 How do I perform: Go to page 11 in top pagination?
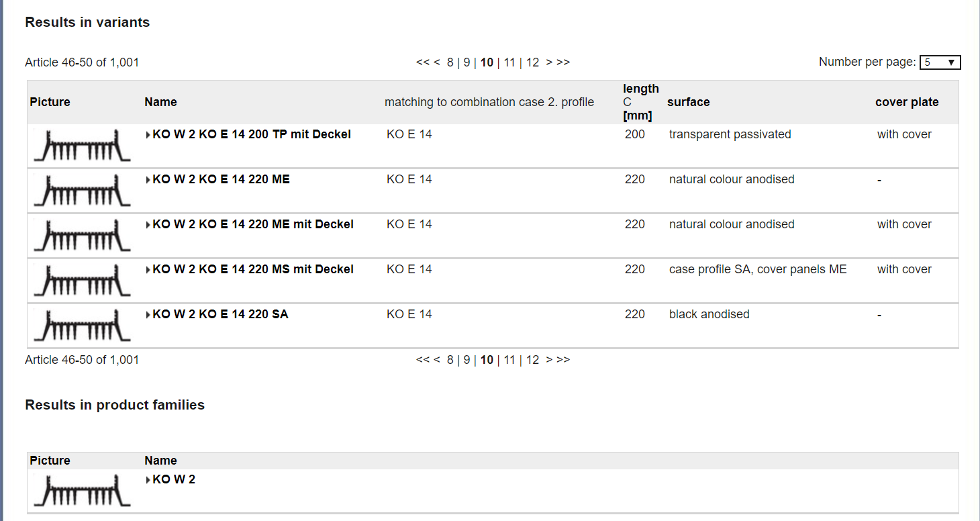(x=509, y=62)
